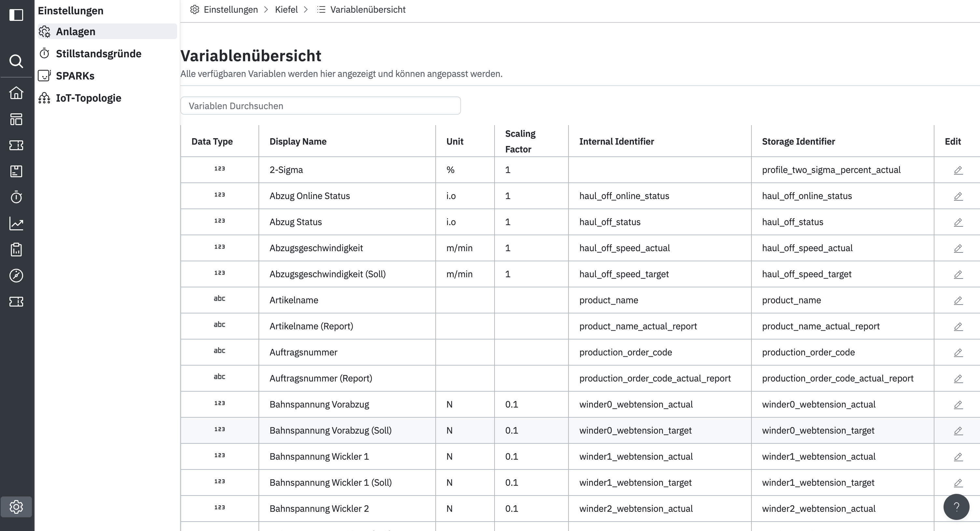This screenshot has height=531, width=980.
Task: Toggle the sidebar panel icon
Action: click(16, 15)
